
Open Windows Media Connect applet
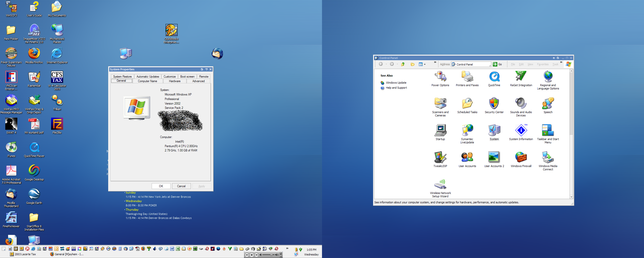[548, 161]
